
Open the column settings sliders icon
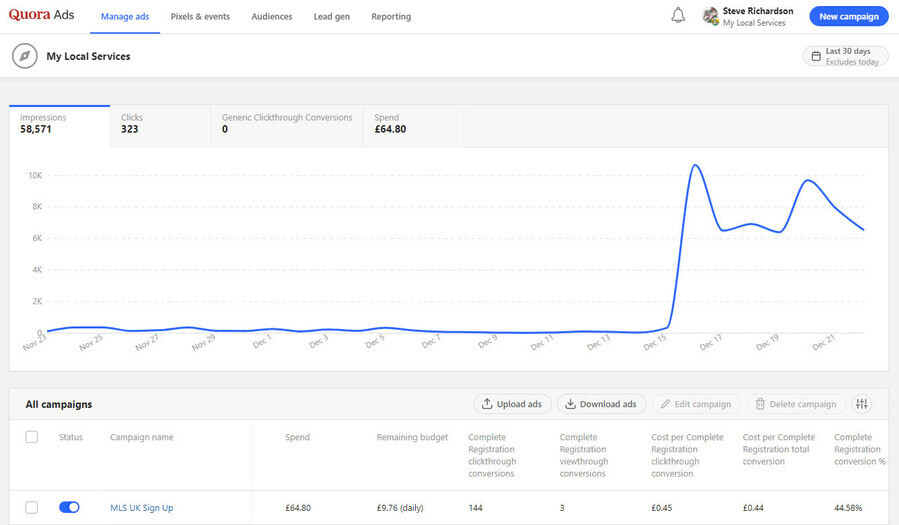click(862, 404)
